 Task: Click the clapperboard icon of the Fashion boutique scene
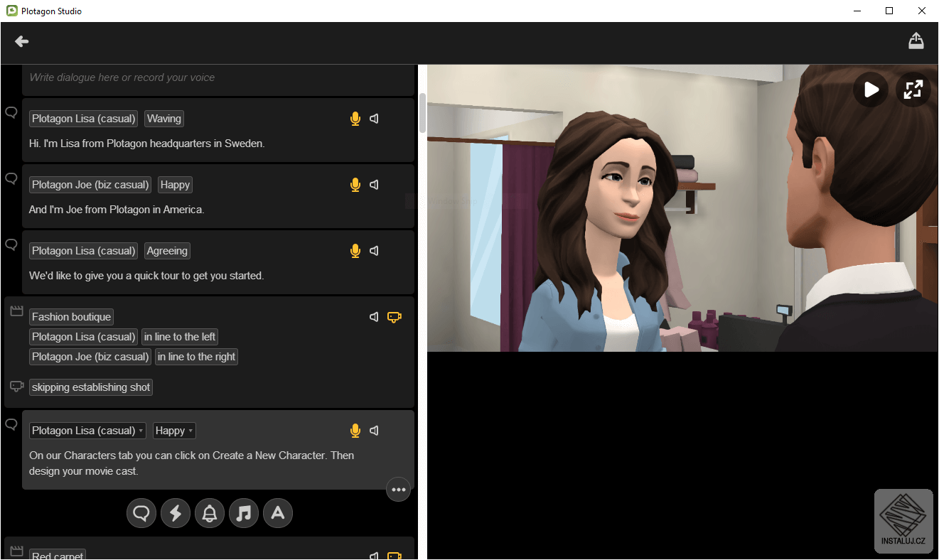click(16, 311)
